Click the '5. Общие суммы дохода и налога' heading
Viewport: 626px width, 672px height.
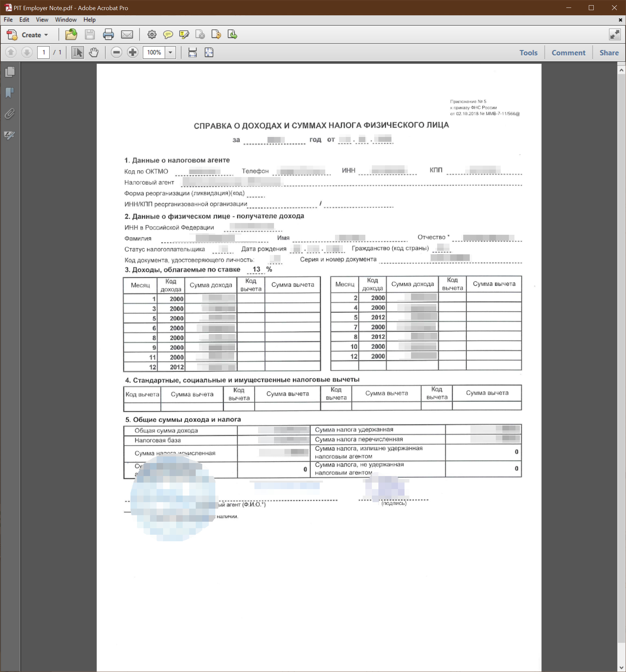183,420
